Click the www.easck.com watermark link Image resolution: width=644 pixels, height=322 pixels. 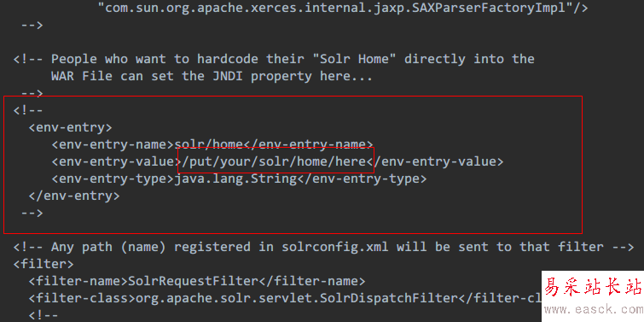click(595, 309)
